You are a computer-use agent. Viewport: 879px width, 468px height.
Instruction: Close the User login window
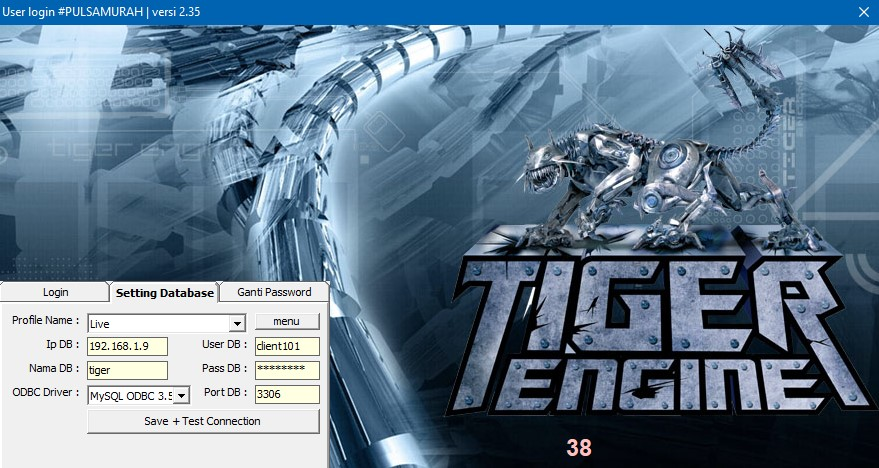point(863,12)
